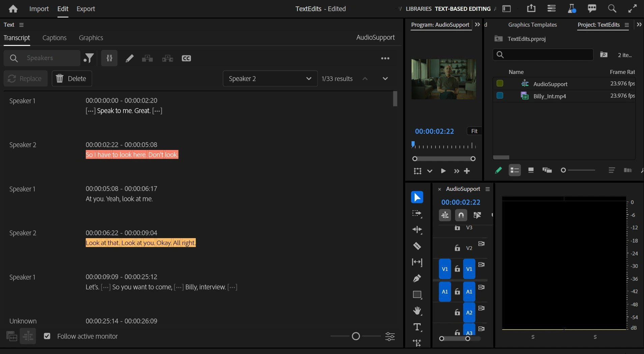The width and height of the screenshot is (644, 354).
Task: Select the Type tool
Action: 417,327
